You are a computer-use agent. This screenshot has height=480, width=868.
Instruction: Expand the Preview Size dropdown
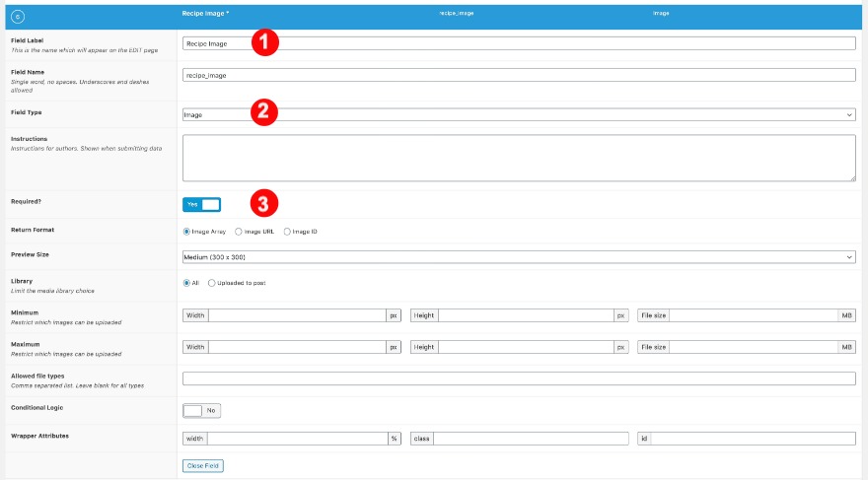(519, 257)
